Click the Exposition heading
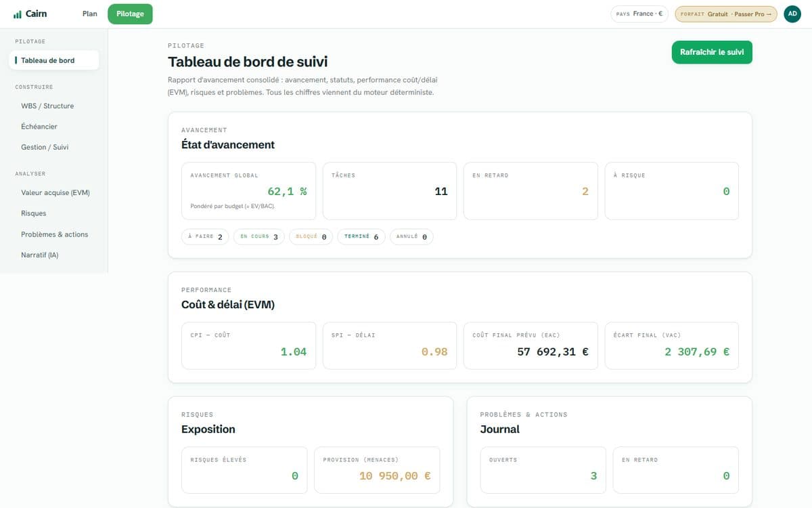 (208, 429)
